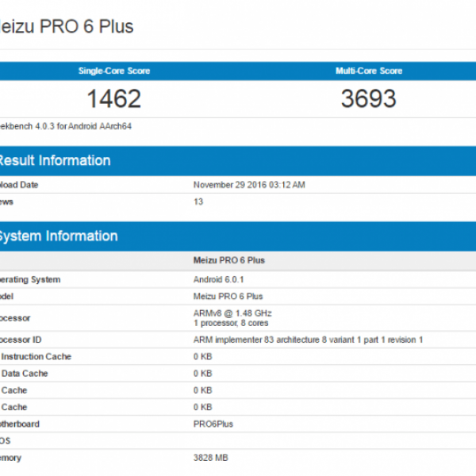The width and height of the screenshot is (476, 476).
Task: Click the Instruction Cache label
Action: [x=36, y=357]
